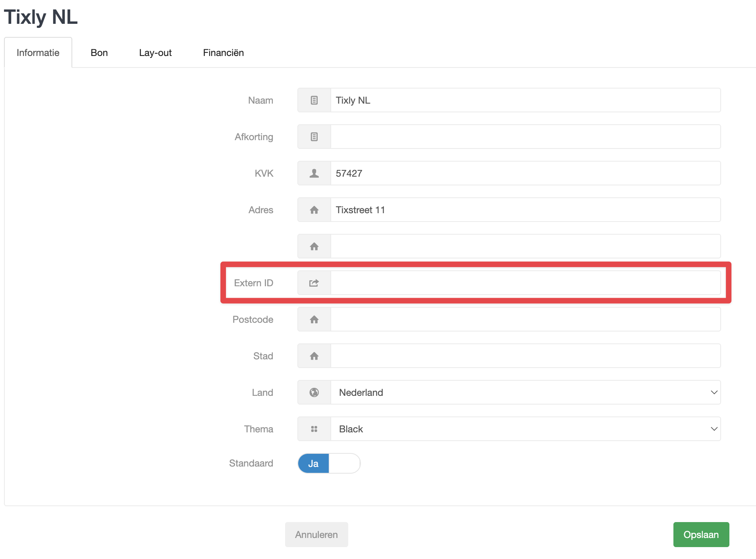Toggle the Standaard switch set to Ja
Viewport: 756px width, 559px height.
[x=329, y=463]
